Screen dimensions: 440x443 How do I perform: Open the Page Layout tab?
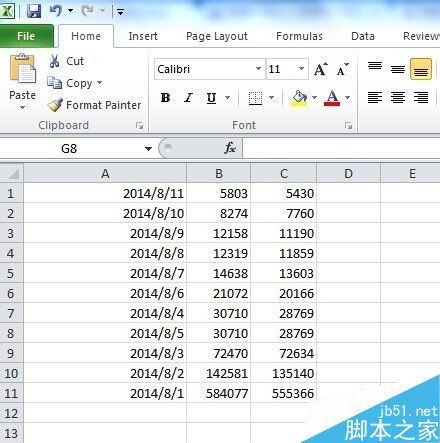pyautogui.click(x=217, y=36)
